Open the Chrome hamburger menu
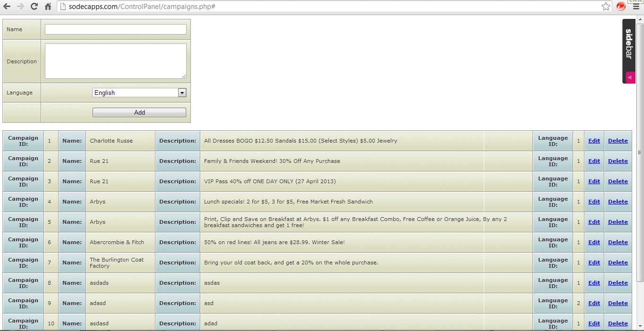 pyautogui.click(x=636, y=8)
